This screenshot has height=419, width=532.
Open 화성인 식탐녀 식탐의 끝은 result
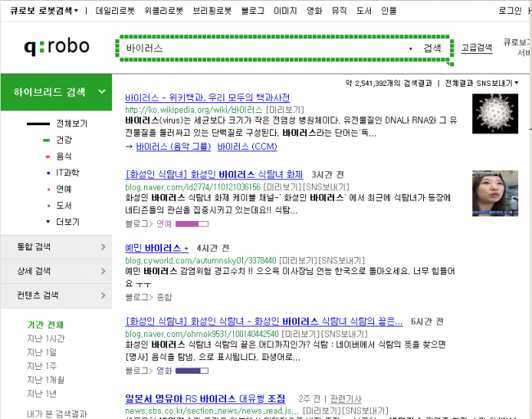tap(264, 322)
